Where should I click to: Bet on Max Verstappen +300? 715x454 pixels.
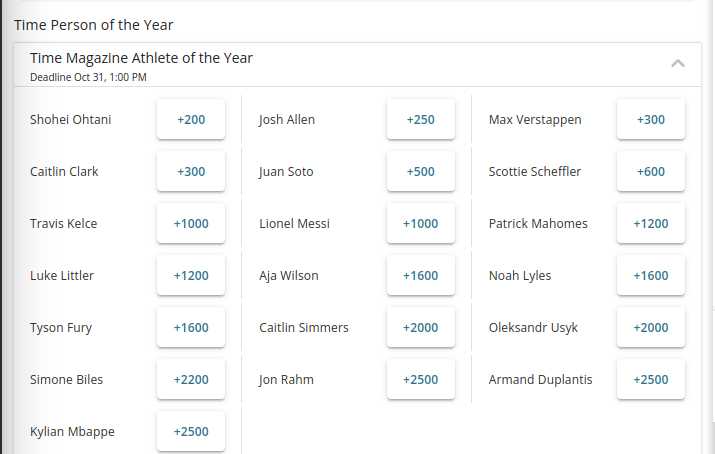[651, 120]
